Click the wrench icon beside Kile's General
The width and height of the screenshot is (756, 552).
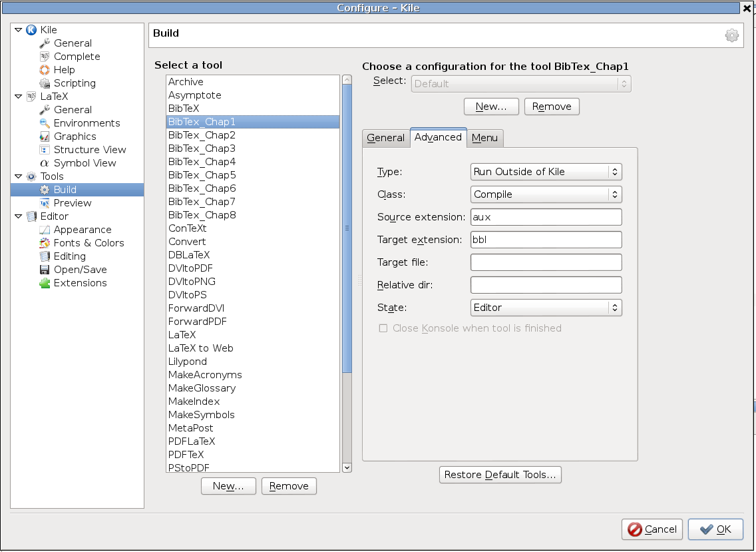pyautogui.click(x=45, y=43)
